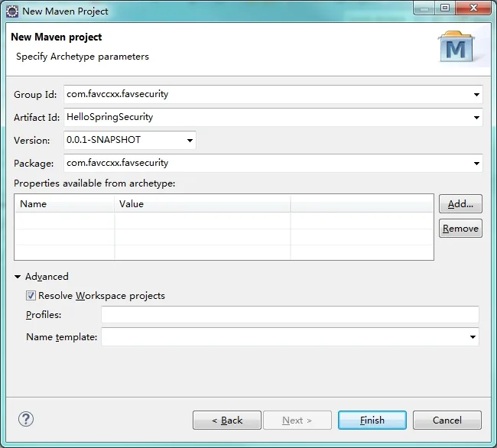
Task: Open the Package dropdown arrow
Action: click(476, 164)
